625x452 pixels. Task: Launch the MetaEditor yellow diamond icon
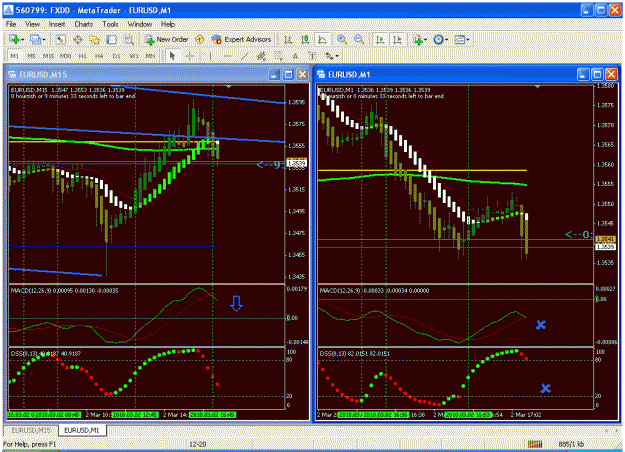tap(200, 39)
